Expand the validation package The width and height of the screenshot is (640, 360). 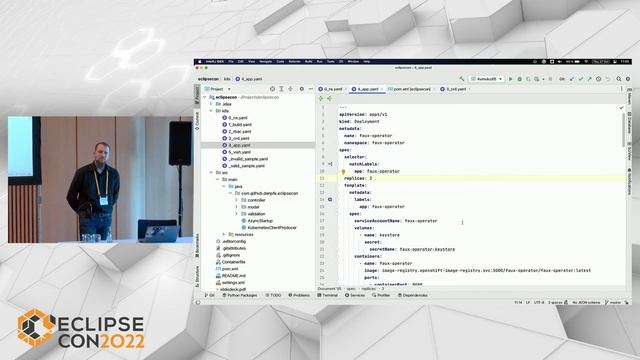click(x=236, y=214)
